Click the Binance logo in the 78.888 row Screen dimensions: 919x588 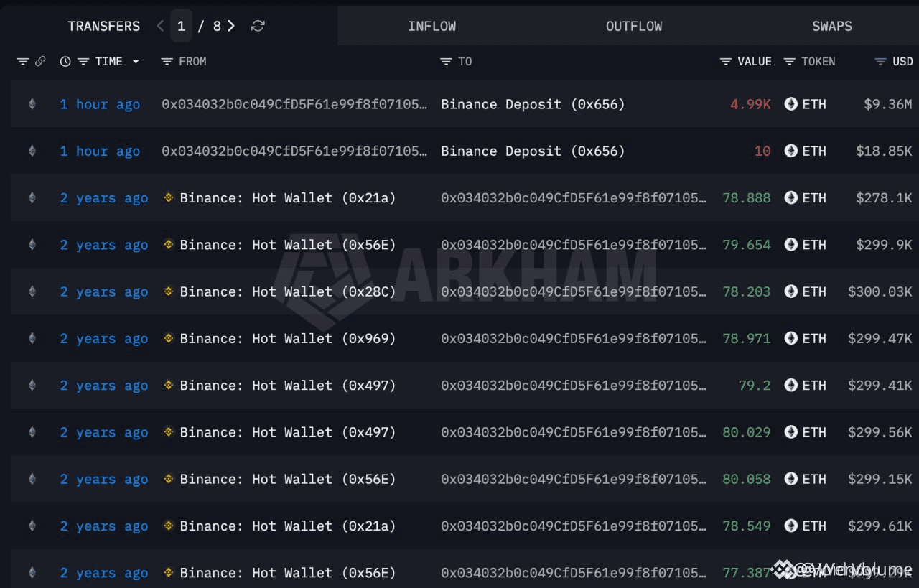point(169,197)
